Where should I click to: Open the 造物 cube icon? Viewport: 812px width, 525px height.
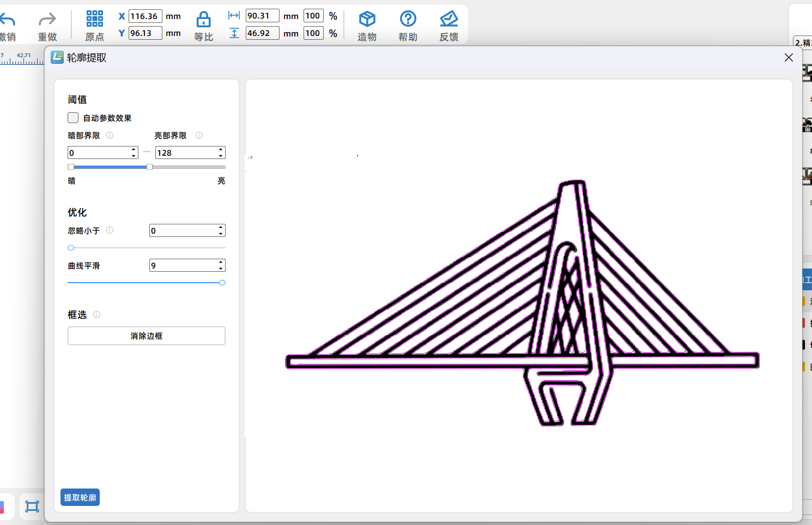click(x=367, y=19)
